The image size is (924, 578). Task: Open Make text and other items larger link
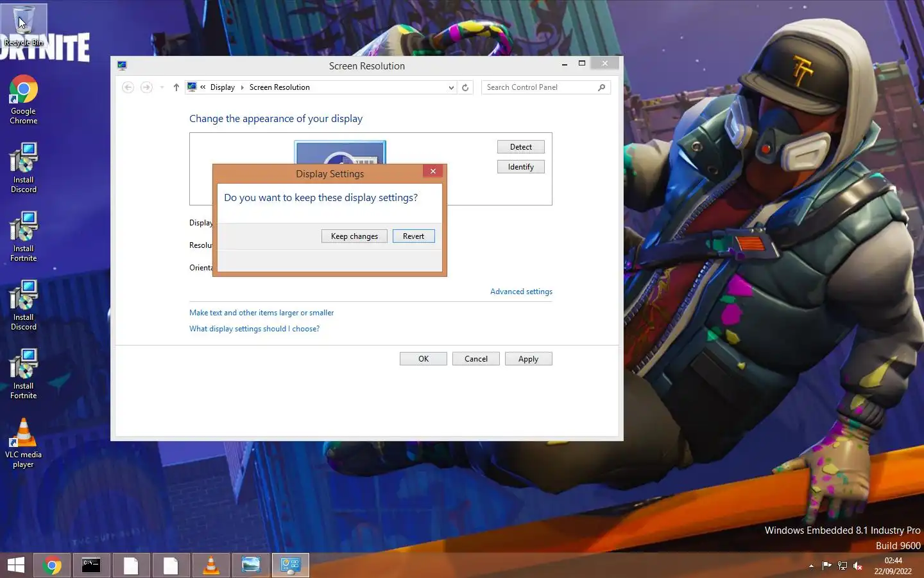[x=261, y=313]
